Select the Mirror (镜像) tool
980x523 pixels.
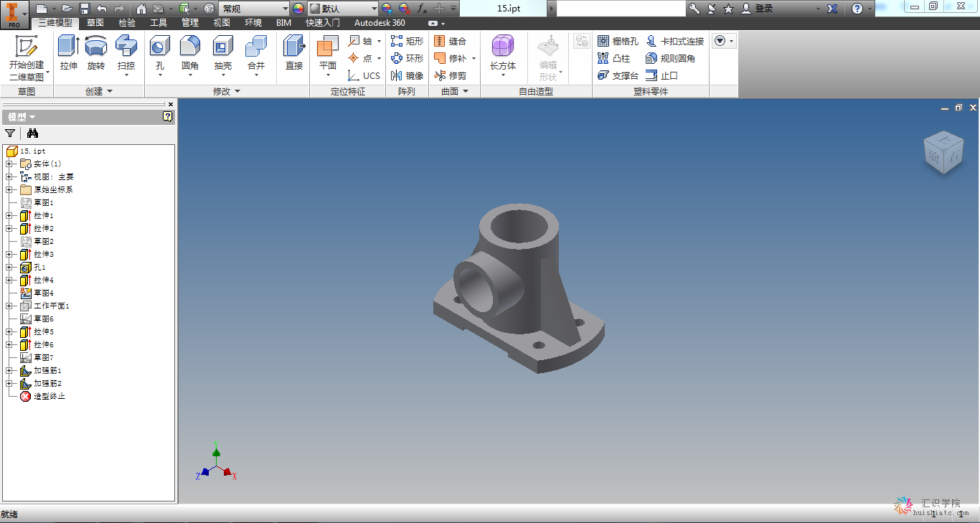tap(407, 75)
